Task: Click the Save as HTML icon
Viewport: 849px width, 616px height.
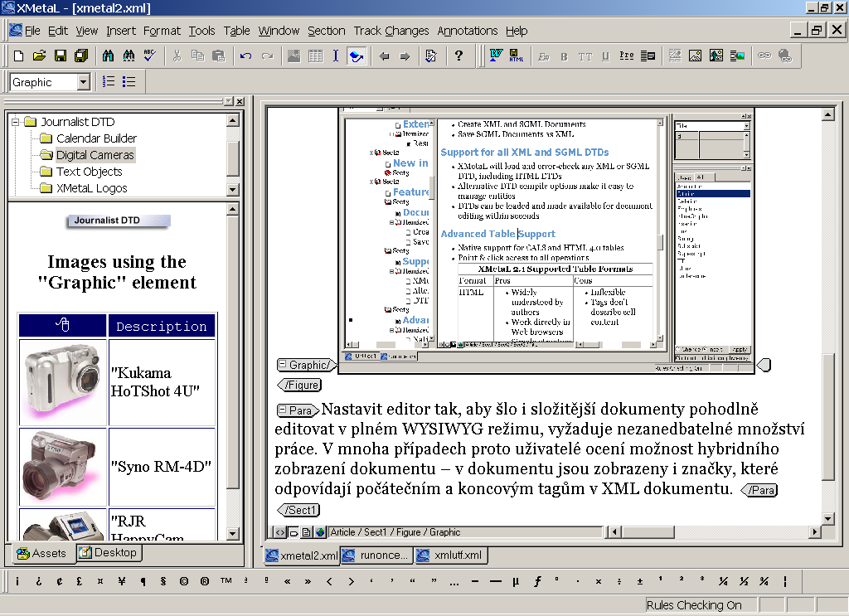Action: 516,56
